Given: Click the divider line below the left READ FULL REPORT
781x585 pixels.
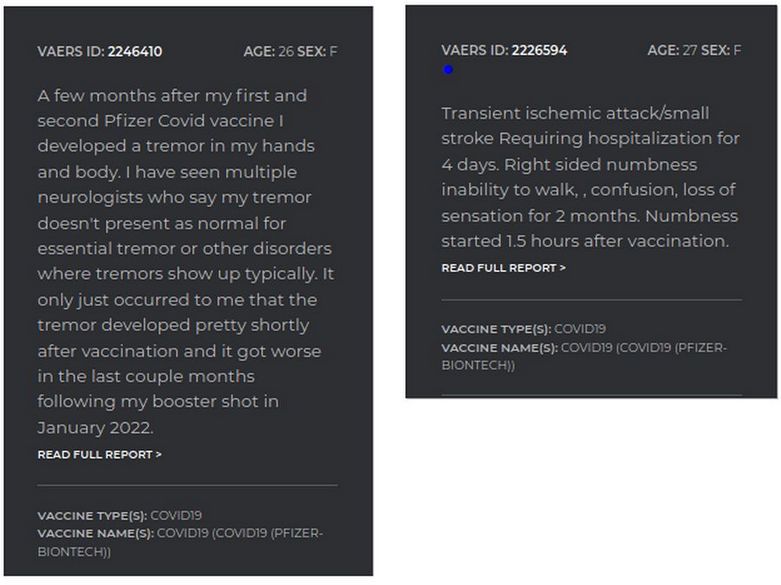Looking at the screenshot, I should point(187,484).
